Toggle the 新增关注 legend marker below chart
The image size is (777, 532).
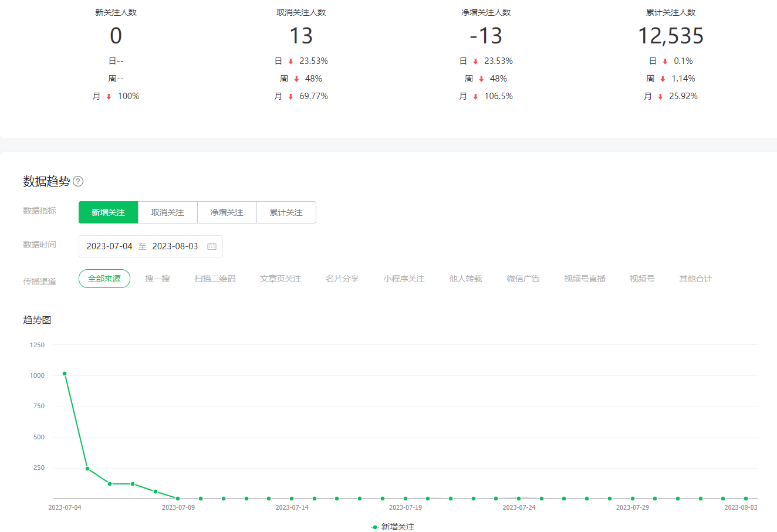[x=375, y=527]
